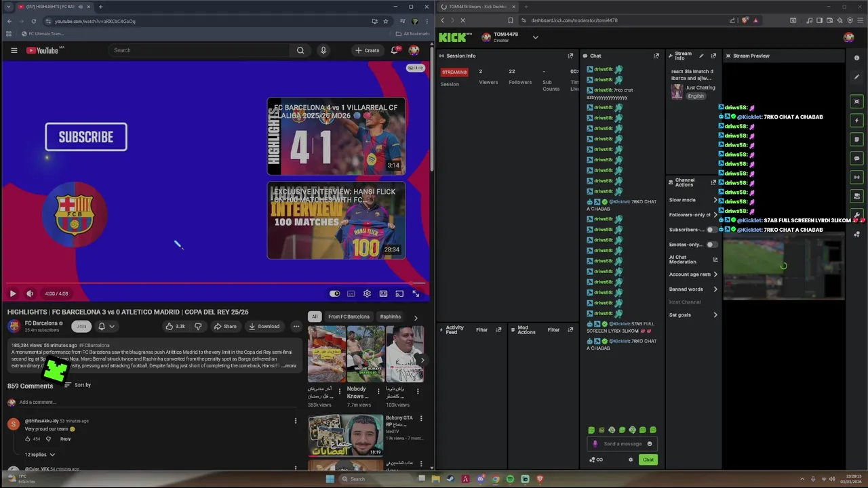Open emoji picker in Kick message box
868x488 pixels.
650,444
